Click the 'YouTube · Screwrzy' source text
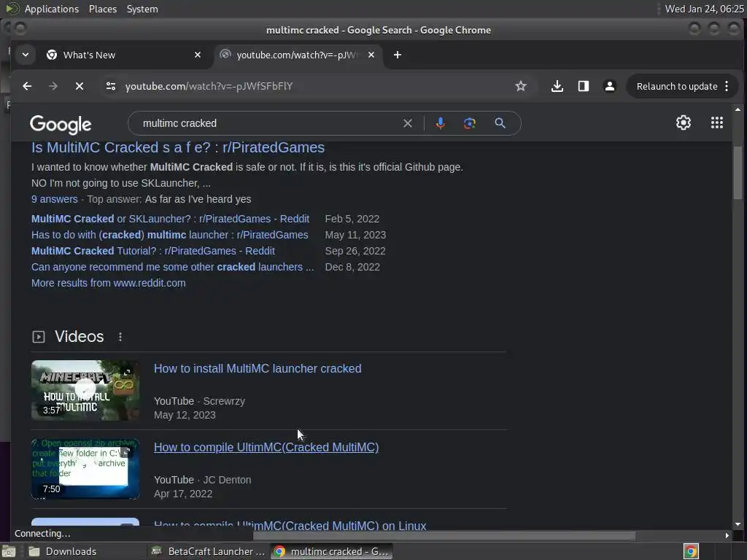The height and width of the screenshot is (560, 747). [x=199, y=401]
